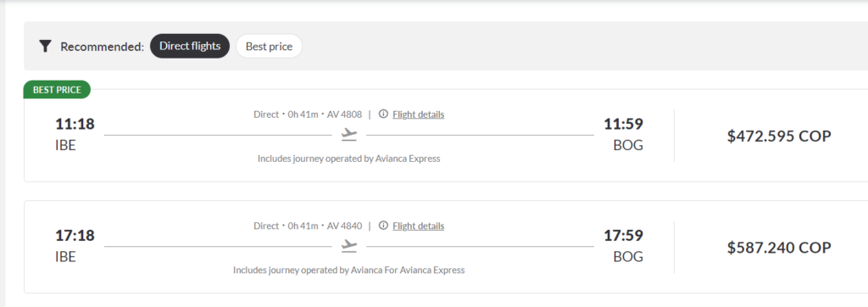
Task: Select the $472.595 COP fare
Action: coord(779,136)
